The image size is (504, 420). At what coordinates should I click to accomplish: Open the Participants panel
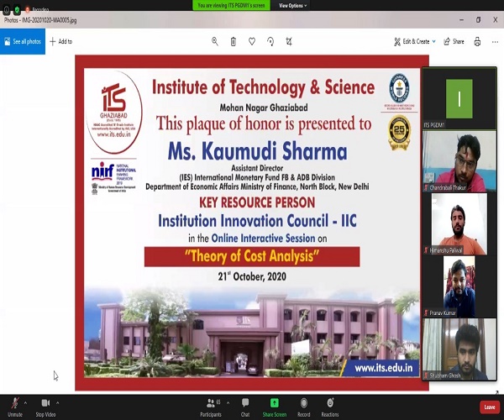pos(211,407)
